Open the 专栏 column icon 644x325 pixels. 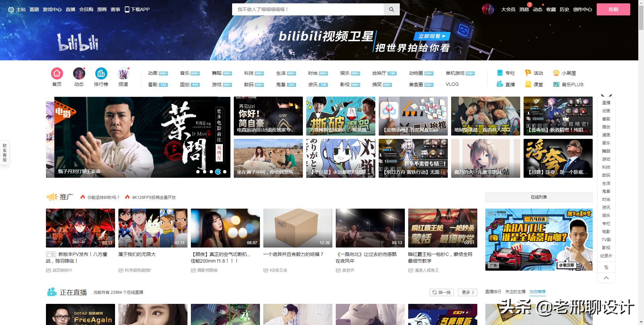pyautogui.click(x=500, y=73)
